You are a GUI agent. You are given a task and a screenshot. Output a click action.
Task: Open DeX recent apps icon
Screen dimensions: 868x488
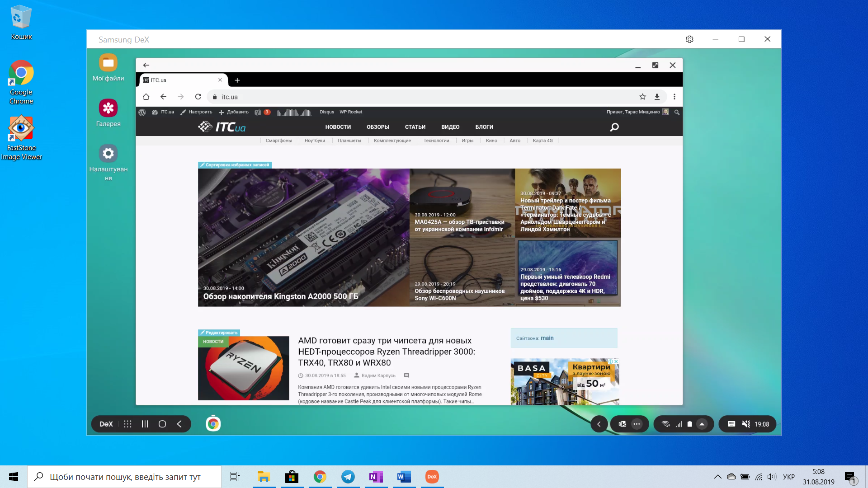tap(145, 424)
